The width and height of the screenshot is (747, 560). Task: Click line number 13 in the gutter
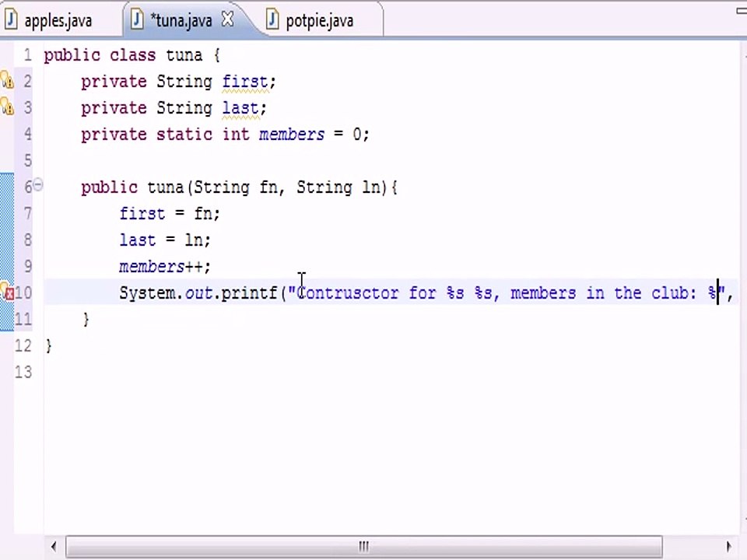tap(23, 372)
